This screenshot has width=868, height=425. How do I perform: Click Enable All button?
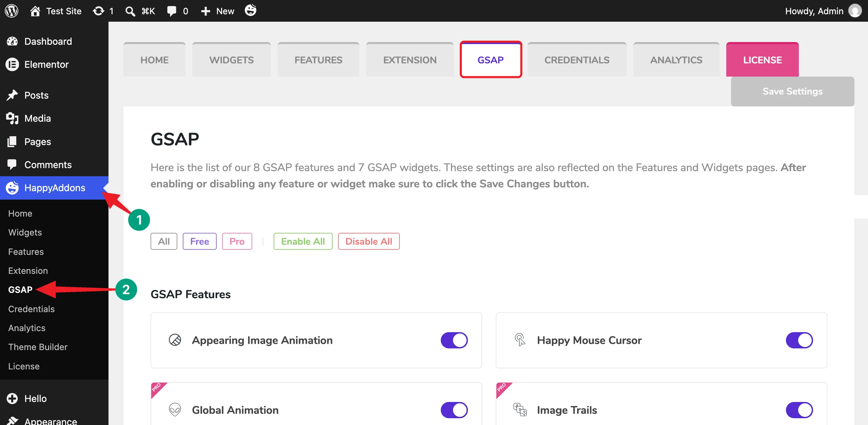point(303,241)
